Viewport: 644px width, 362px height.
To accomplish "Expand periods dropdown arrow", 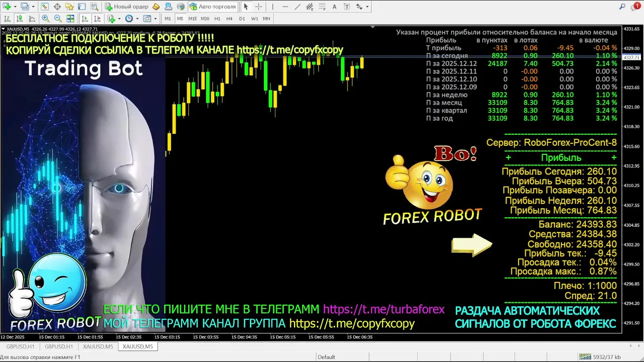I will (137, 19).
